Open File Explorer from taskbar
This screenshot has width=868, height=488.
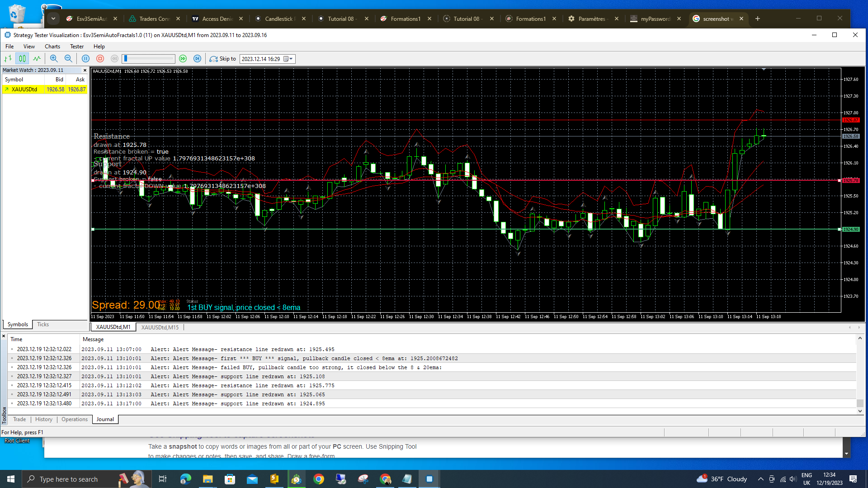208,479
